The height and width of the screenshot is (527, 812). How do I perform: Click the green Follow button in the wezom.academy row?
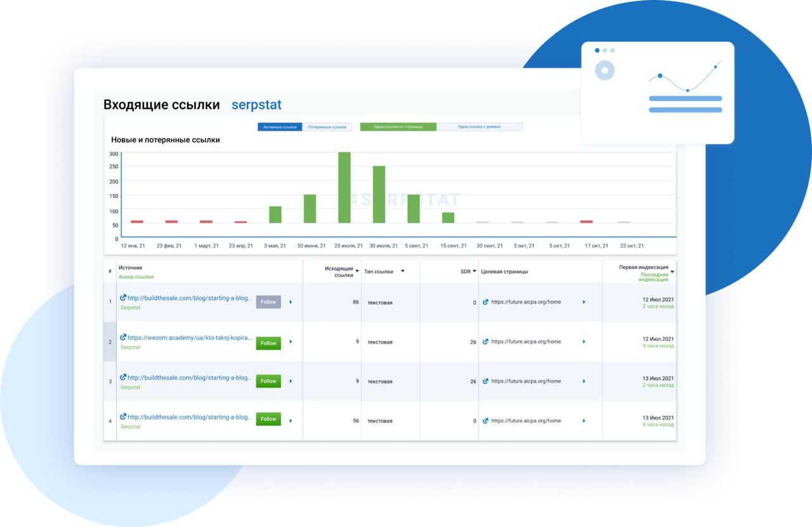point(268,343)
